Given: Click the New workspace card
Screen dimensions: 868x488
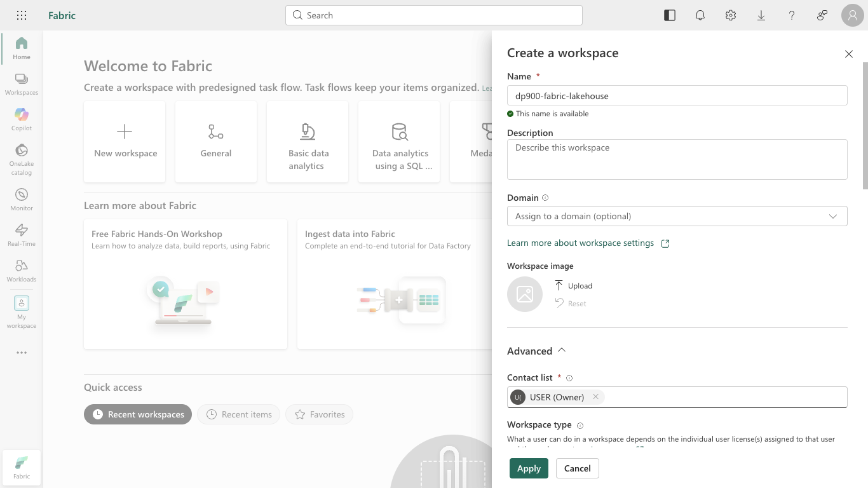Looking at the screenshot, I should 125,142.
